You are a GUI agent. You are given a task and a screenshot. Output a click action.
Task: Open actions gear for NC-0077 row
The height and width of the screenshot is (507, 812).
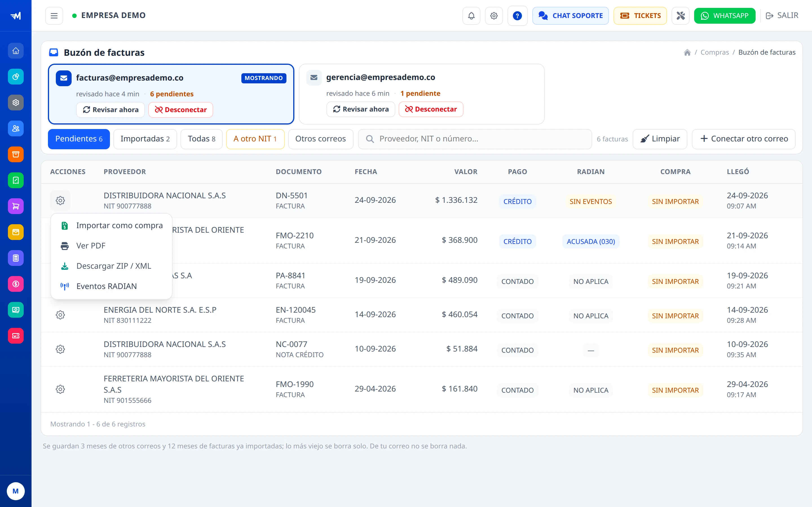pyautogui.click(x=60, y=349)
